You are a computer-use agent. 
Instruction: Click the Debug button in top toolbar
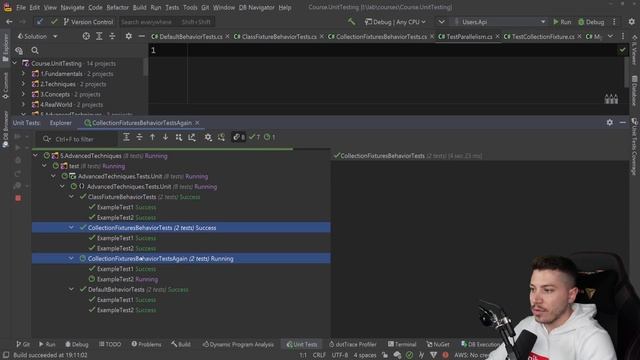[591, 22]
